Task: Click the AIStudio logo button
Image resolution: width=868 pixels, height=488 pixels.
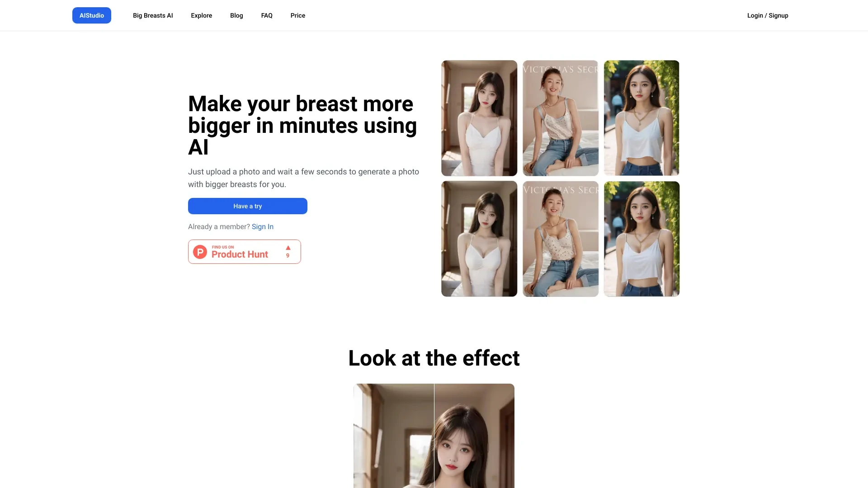Action: tap(91, 15)
